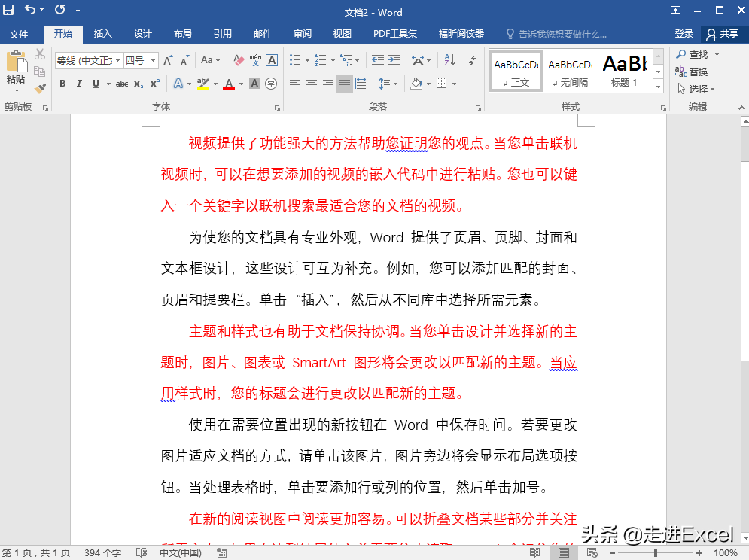749x560 pixels.
Task: Show or hide paragraph marks
Action: 473,60
